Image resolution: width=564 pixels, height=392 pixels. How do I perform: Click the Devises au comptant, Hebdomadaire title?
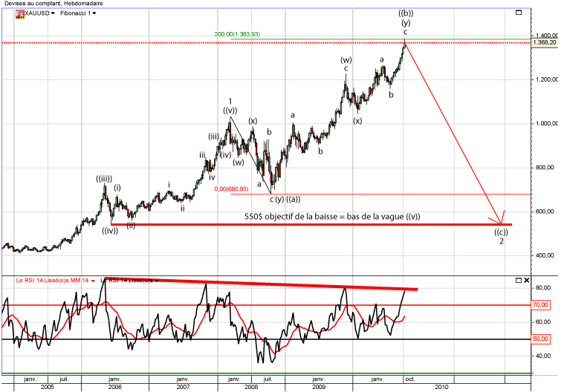(54, 3)
